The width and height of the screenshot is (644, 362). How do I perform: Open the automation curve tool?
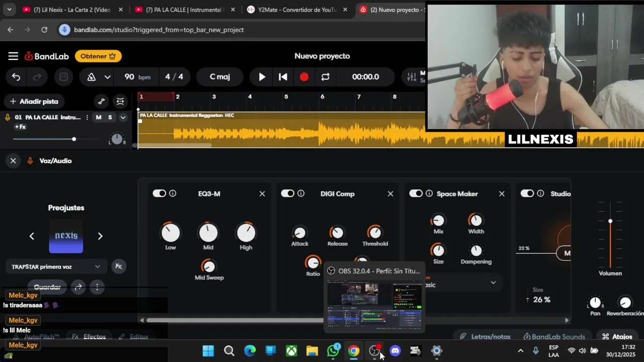point(101,102)
